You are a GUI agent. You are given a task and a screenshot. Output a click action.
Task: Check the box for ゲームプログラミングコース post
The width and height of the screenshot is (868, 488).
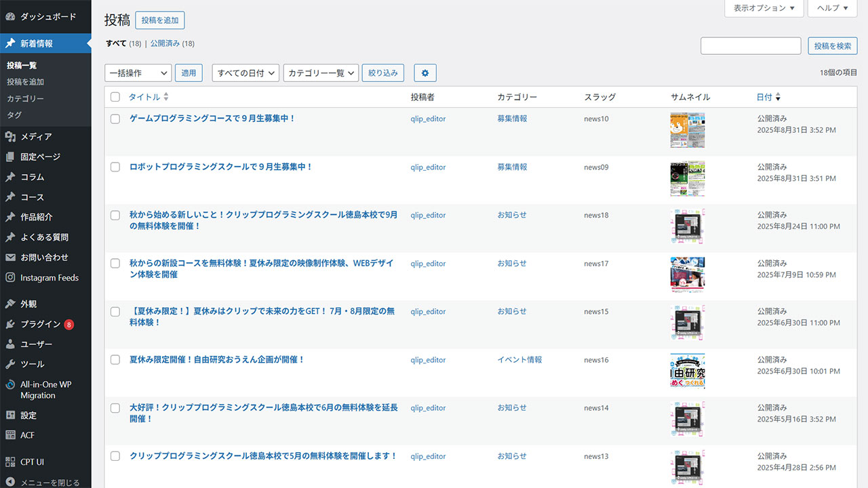click(x=115, y=119)
